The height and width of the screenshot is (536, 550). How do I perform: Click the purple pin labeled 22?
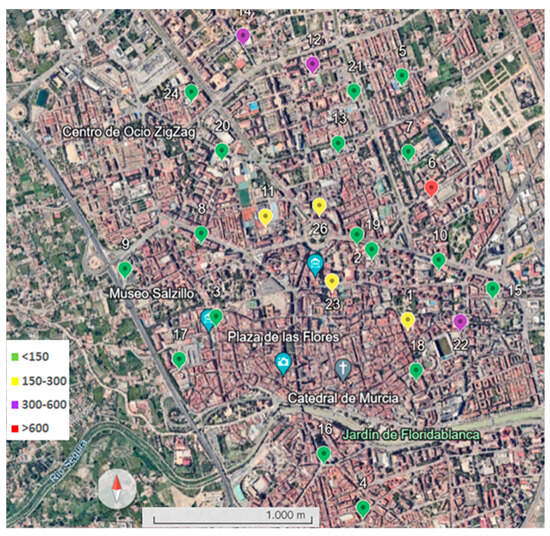tap(460, 323)
